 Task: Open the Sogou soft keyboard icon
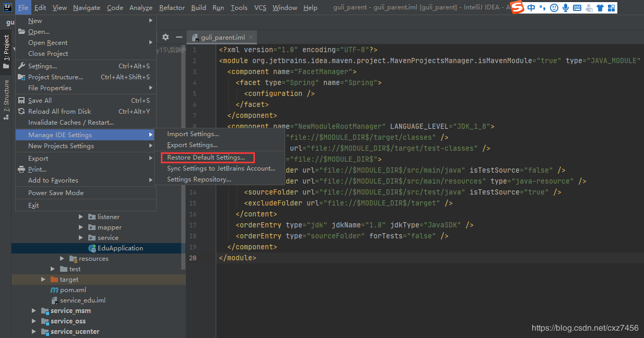coord(577,8)
